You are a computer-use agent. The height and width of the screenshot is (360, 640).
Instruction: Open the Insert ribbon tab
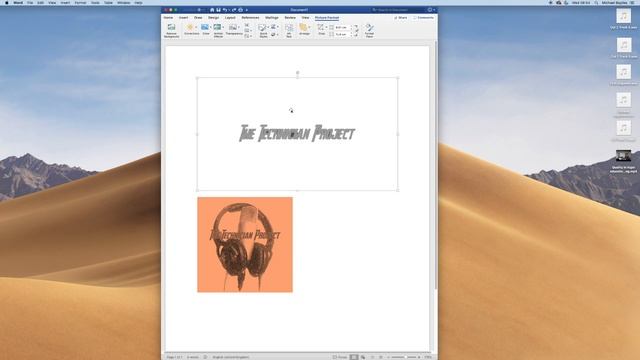[183, 18]
